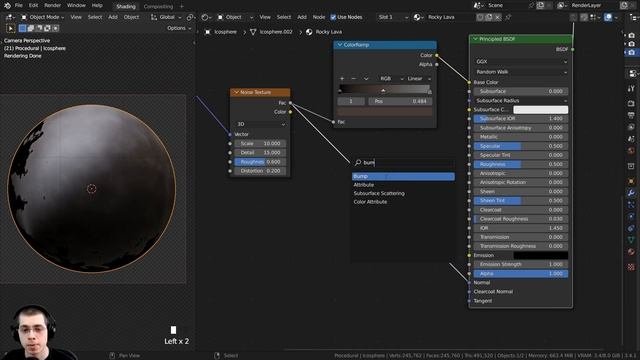Select the Invert selection mode

(x=47, y=28)
